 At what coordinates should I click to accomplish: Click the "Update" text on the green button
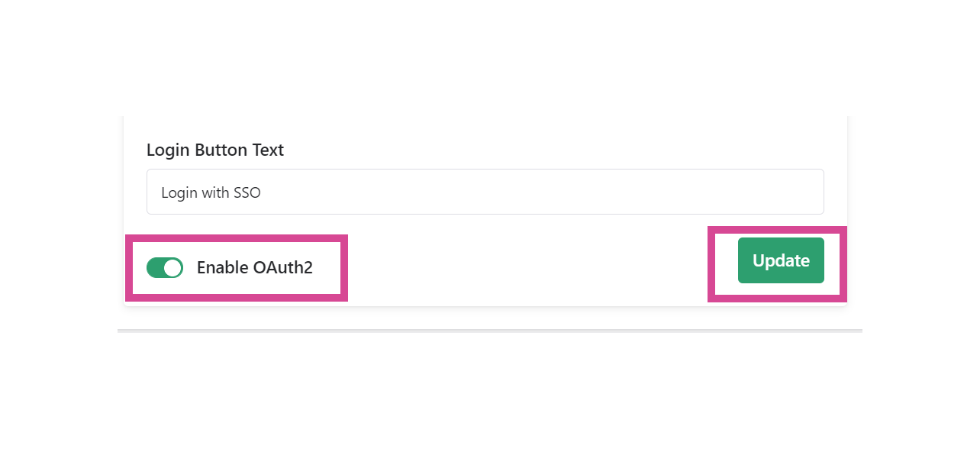781,261
